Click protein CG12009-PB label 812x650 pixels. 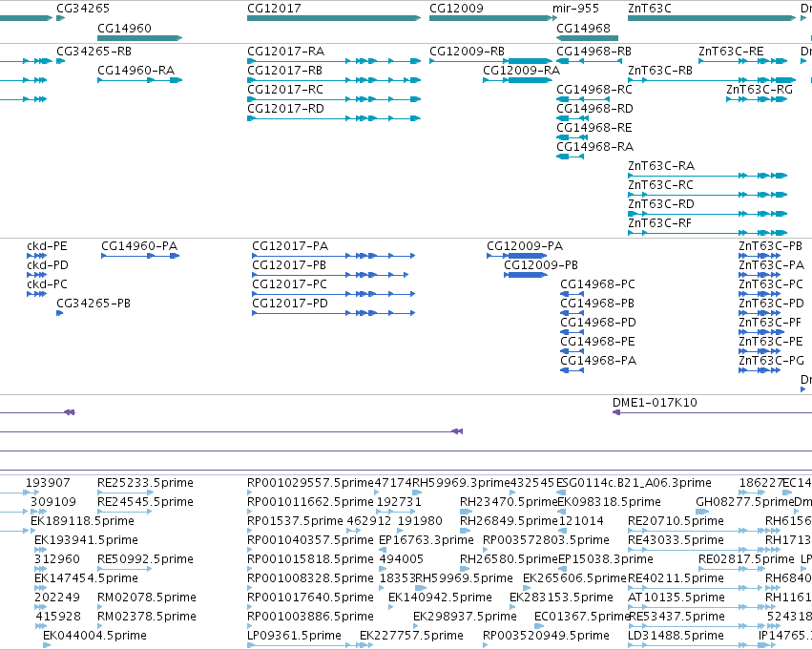coord(541,265)
